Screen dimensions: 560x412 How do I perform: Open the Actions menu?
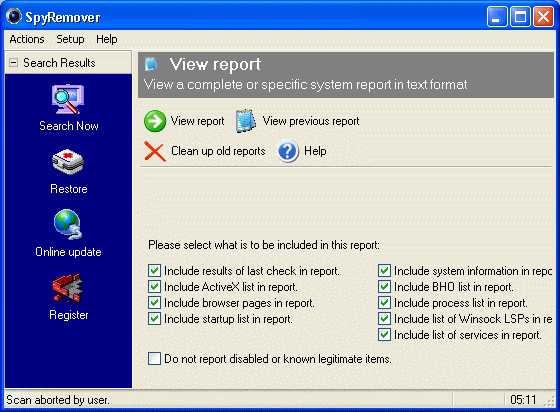point(27,39)
